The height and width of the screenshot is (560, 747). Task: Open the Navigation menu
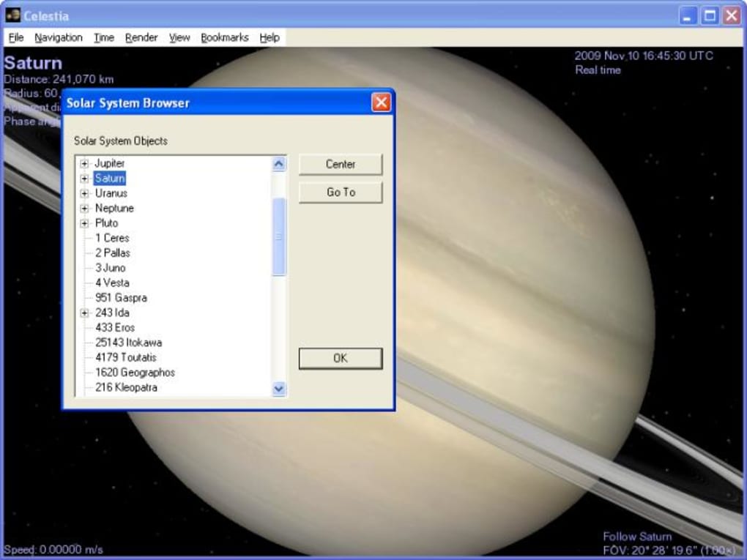point(58,37)
